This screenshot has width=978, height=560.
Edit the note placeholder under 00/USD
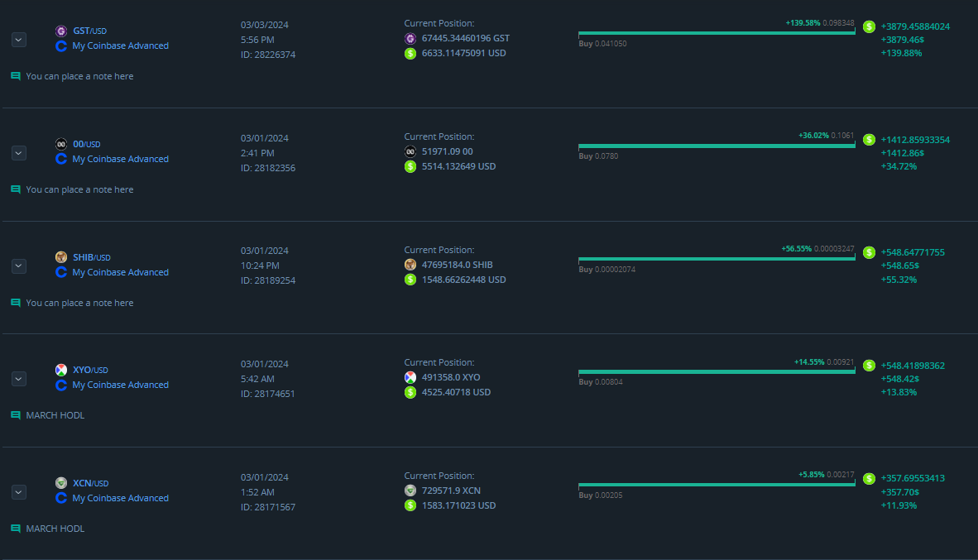[79, 189]
